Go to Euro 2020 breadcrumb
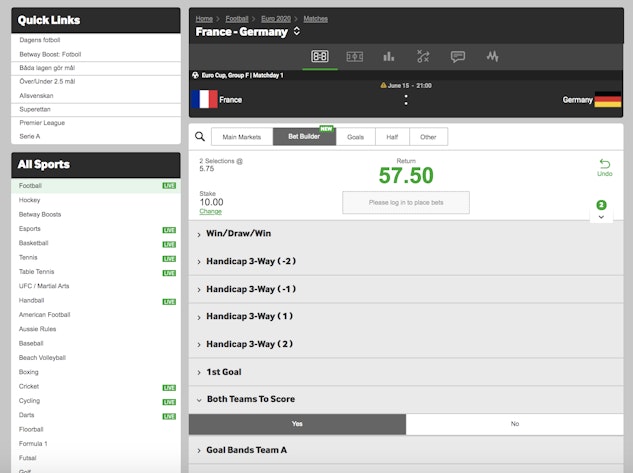This screenshot has width=633, height=473. (276, 19)
